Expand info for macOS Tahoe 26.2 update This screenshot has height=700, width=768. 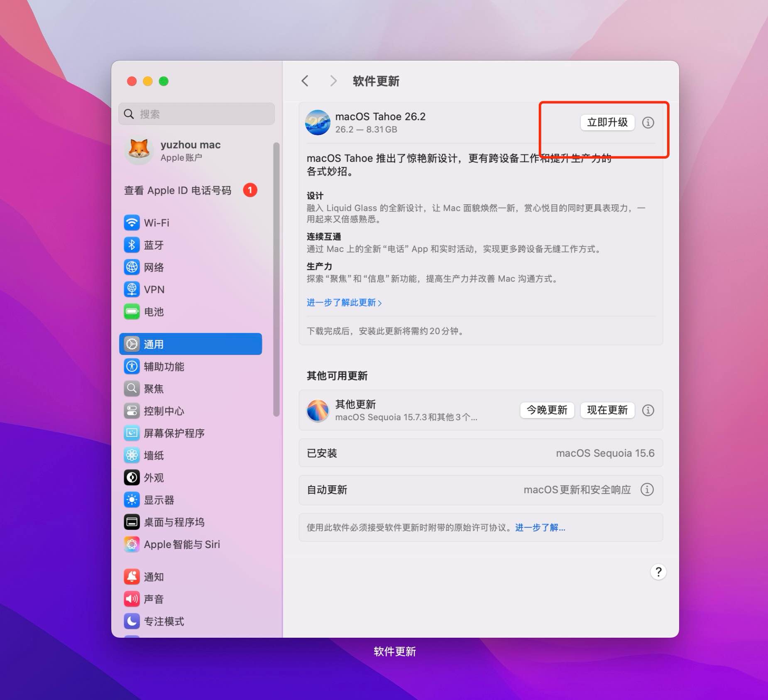pos(648,122)
